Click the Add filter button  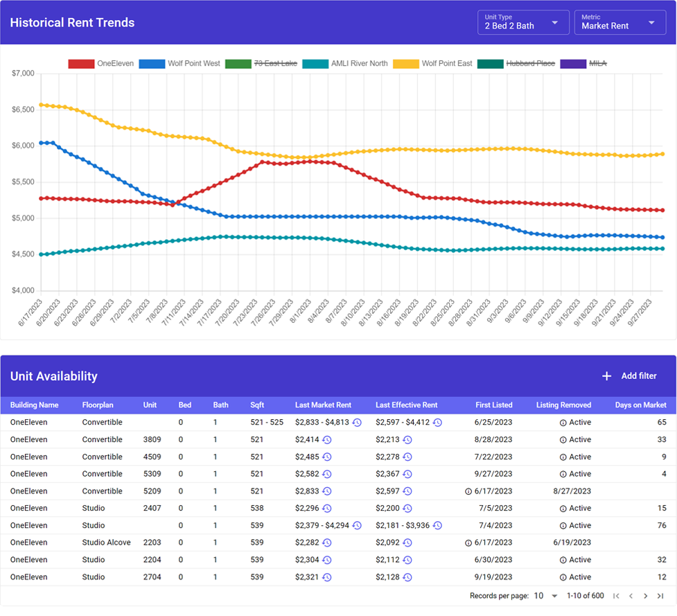click(629, 376)
